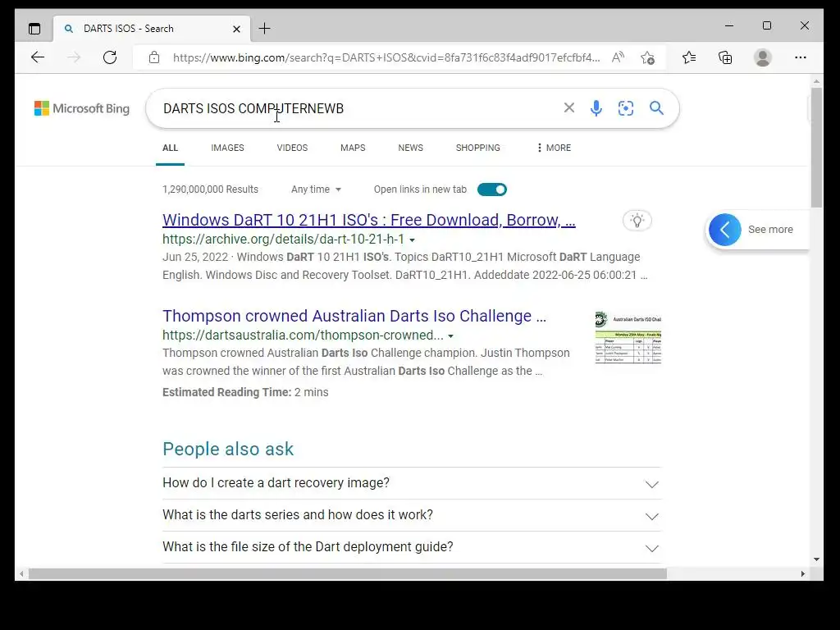Open the tab actions menu icon
Screen dimensions: 840x630
34,29
